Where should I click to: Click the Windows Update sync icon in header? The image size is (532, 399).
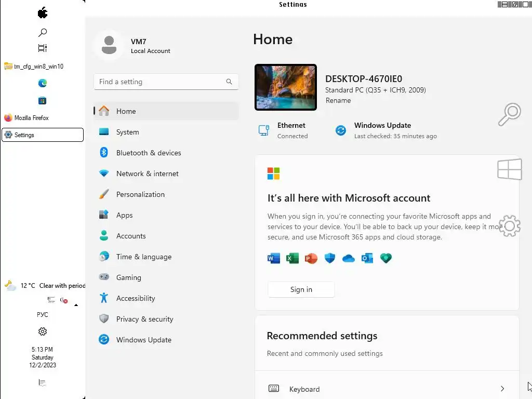(341, 130)
